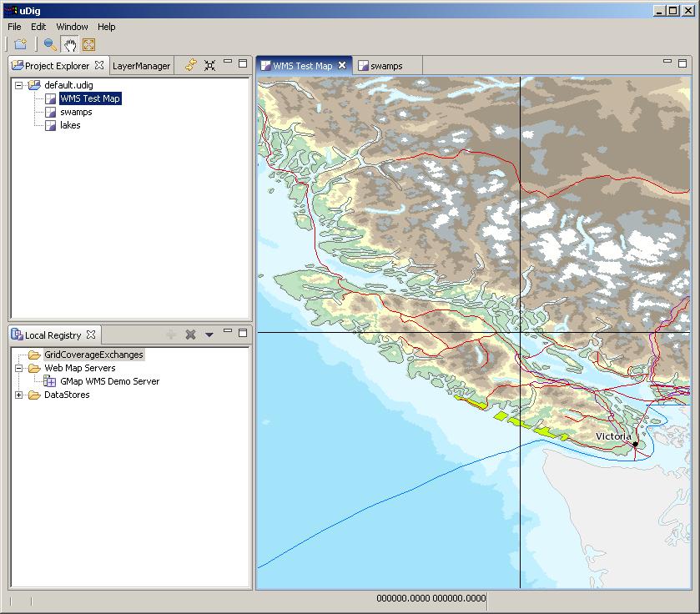Expand the DataStores folder
The width and height of the screenshot is (700, 614).
tap(18, 395)
